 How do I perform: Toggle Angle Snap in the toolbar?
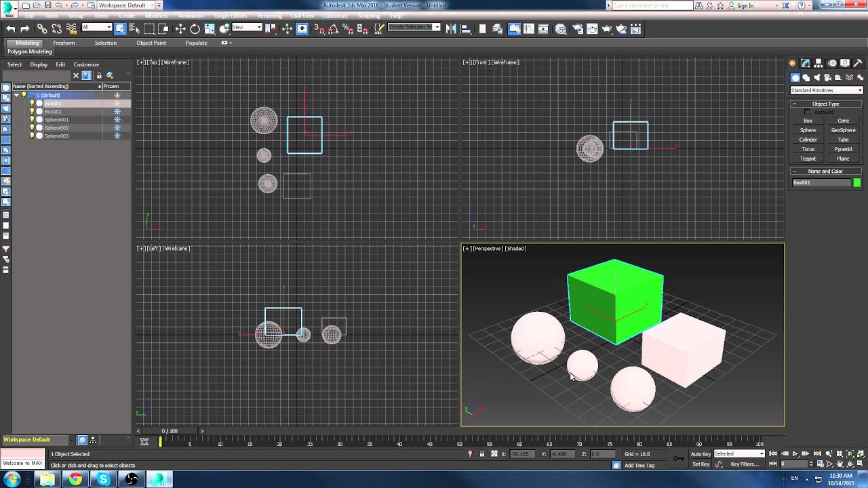point(332,28)
